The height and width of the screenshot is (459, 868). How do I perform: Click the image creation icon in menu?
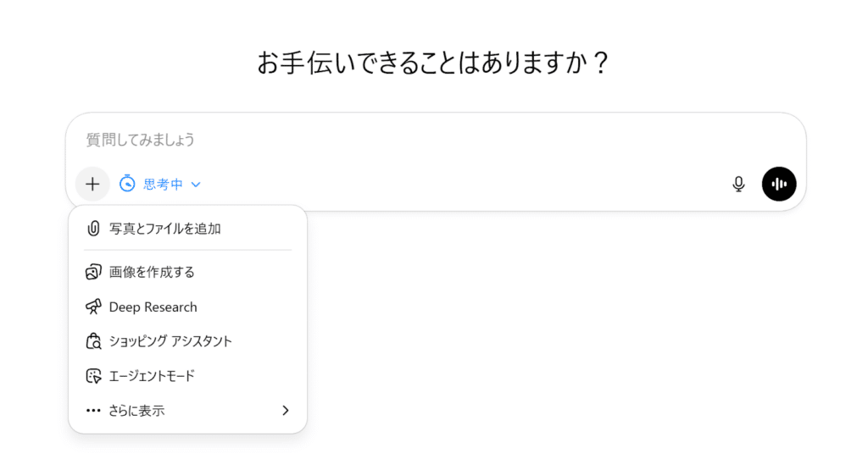click(x=93, y=272)
